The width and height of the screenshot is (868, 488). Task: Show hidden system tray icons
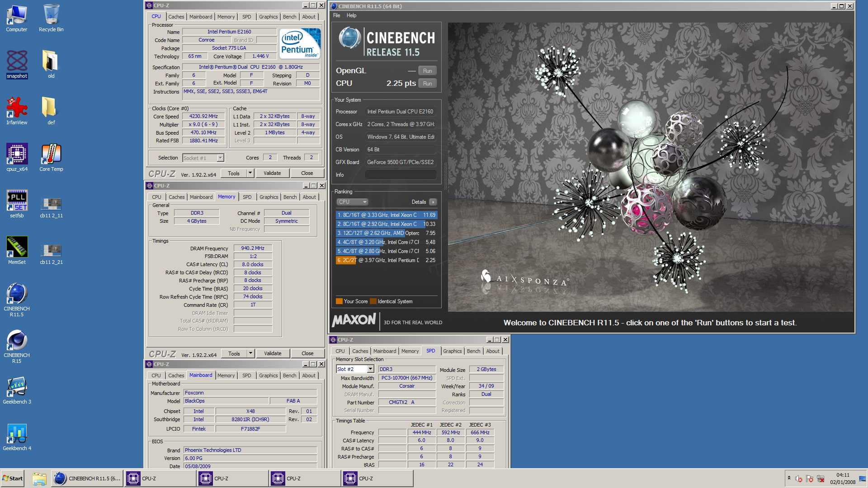(x=789, y=478)
